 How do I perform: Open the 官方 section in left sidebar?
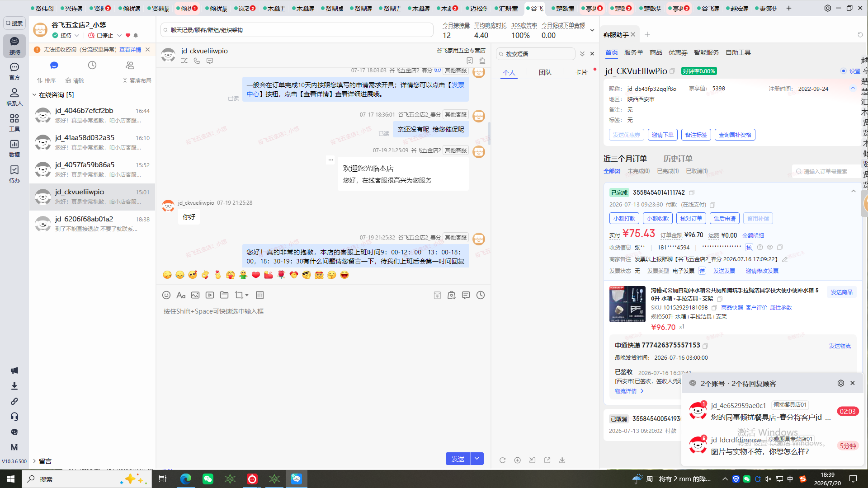pyautogui.click(x=14, y=71)
